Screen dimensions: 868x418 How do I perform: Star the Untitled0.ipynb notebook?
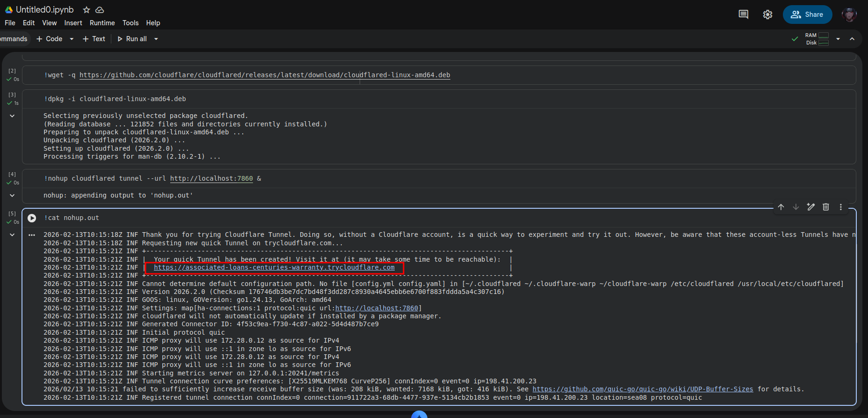point(87,10)
